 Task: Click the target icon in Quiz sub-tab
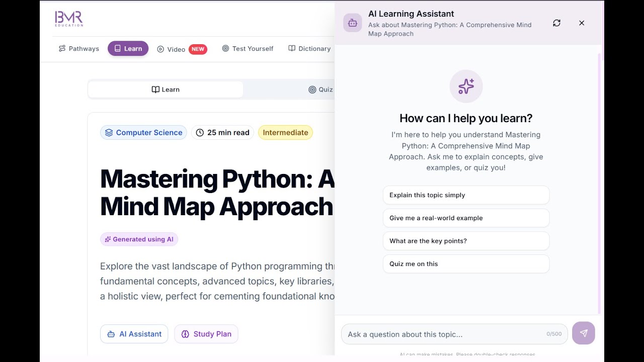[x=312, y=89]
